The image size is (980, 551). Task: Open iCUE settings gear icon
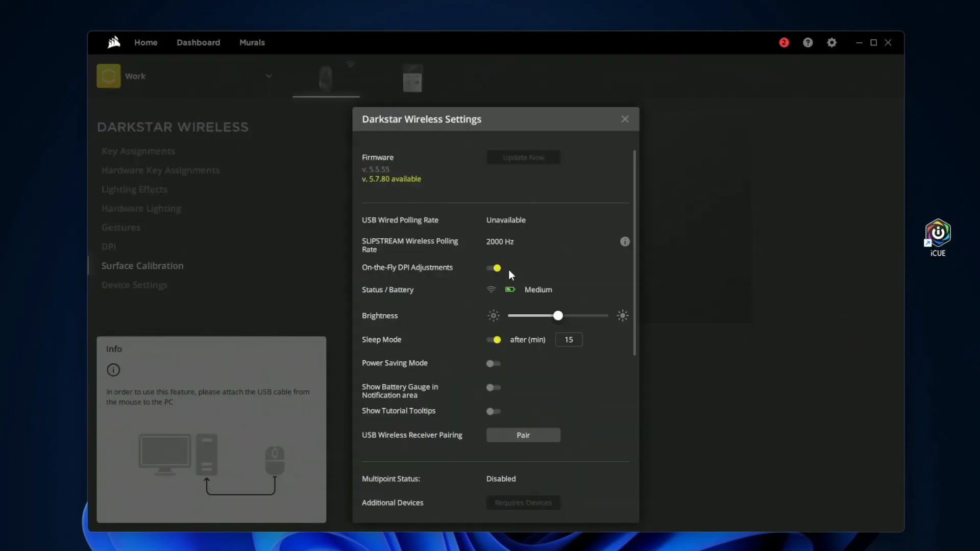[831, 42]
